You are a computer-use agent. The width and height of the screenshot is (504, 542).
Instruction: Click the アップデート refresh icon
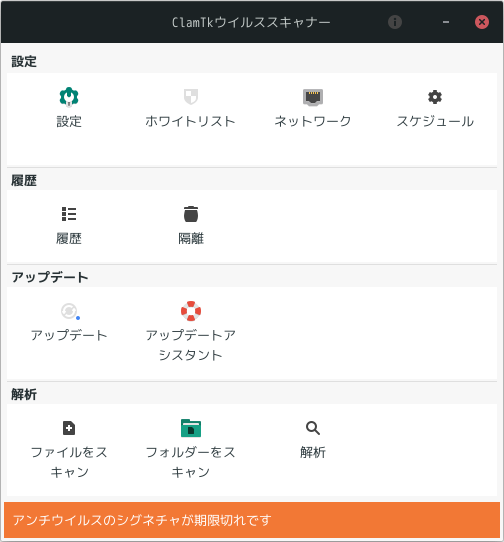pyautogui.click(x=70, y=311)
